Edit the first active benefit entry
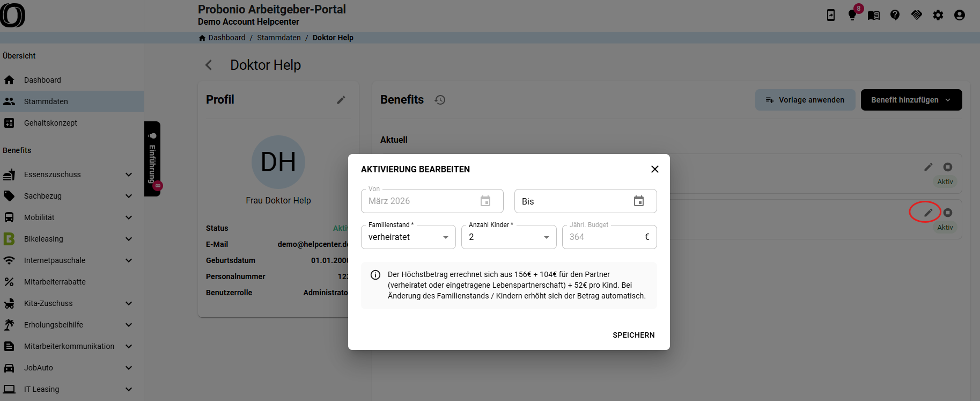The height and width of the screenshot is (401, 980). coord(929,167)
